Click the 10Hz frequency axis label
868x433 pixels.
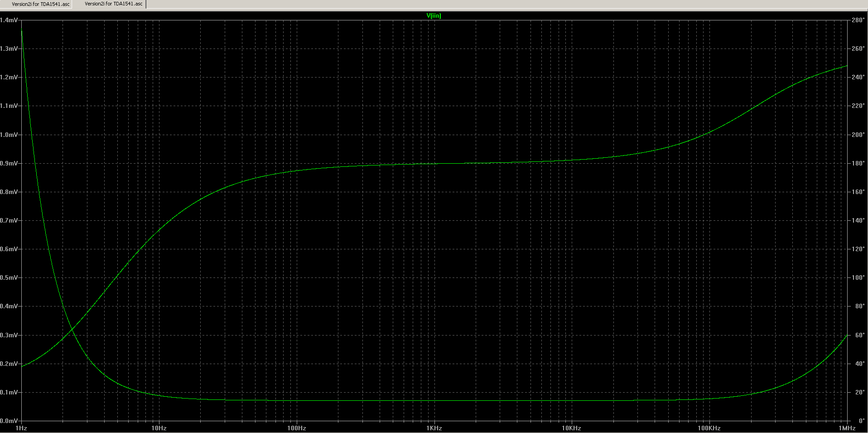click(159, 428)
